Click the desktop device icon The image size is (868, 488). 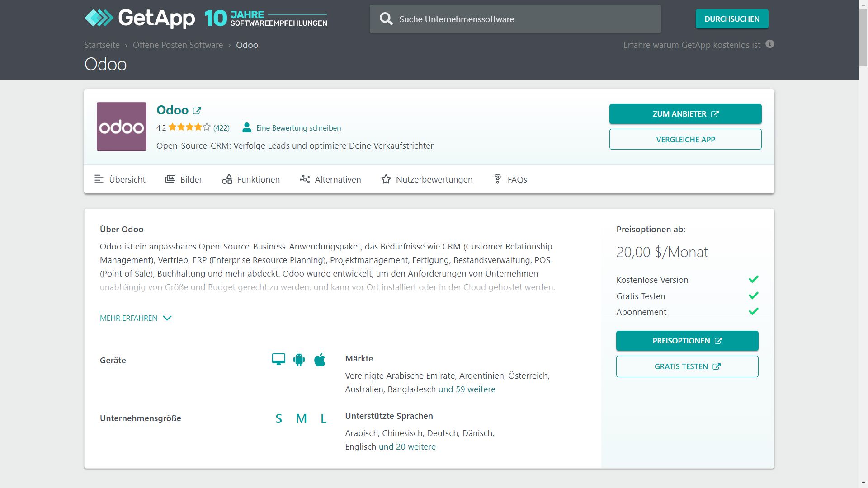click(278, 360)
